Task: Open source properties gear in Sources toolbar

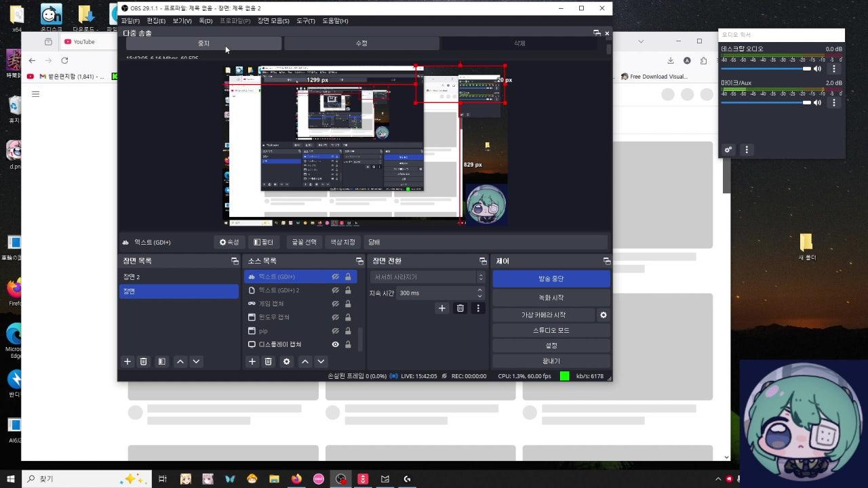Action: tap(286, 362)
